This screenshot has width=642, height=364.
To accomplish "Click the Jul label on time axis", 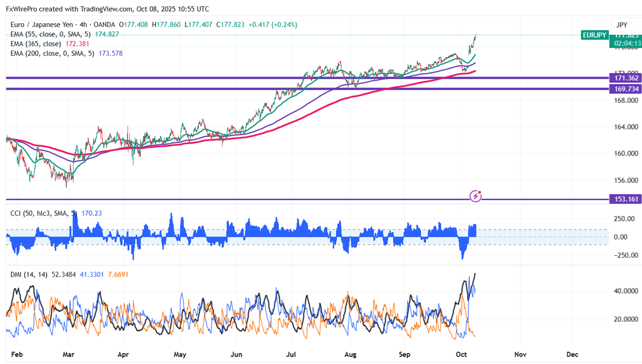I will (x=291, y=354).
